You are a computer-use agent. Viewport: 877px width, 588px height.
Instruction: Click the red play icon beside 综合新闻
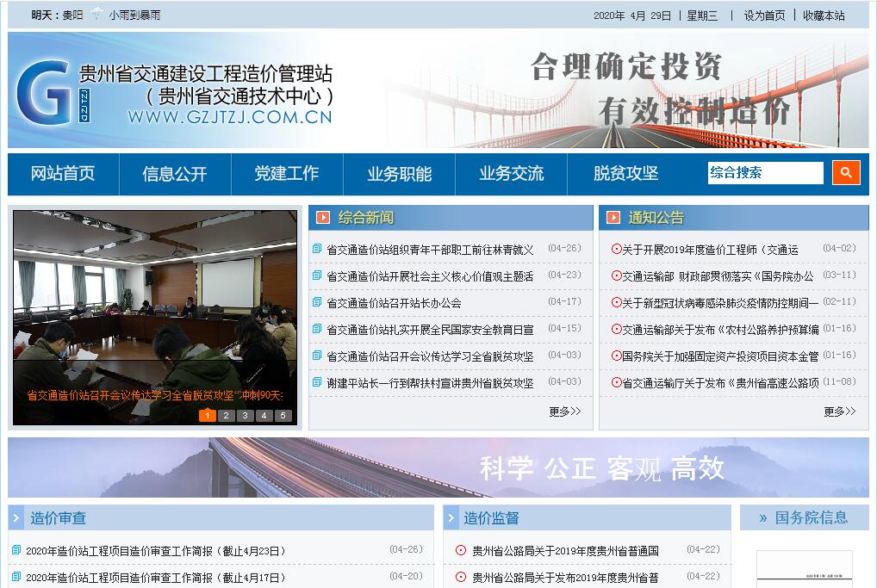click(x=323, y=218)
